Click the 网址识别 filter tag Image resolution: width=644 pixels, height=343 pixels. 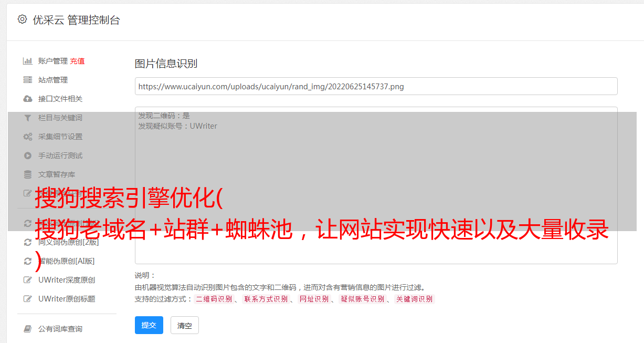[x=314, y=299]
